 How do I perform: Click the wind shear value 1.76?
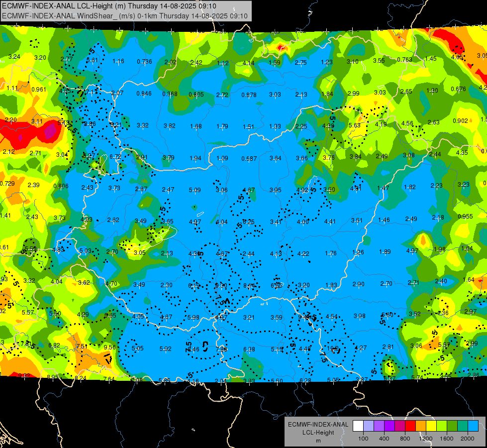[331, 253]
